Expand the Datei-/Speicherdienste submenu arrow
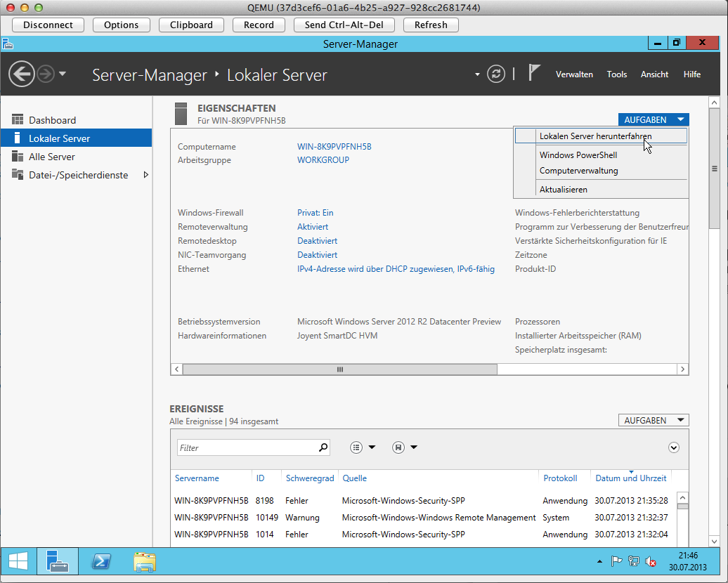Screen dimensions: 728x583 pos(145,175)
